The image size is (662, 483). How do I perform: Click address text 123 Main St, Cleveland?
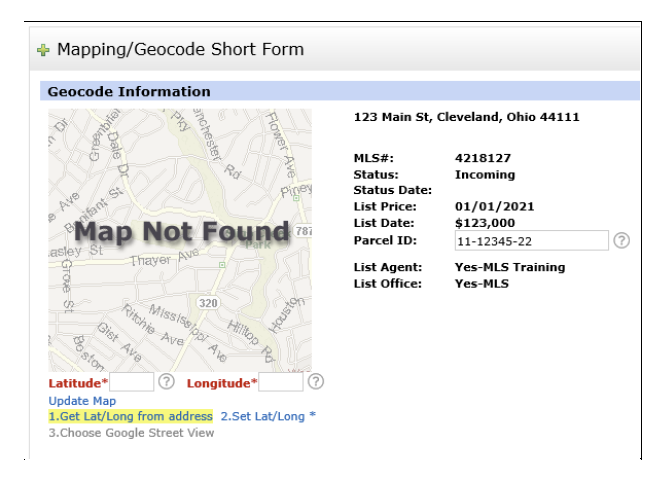[467, 117]
